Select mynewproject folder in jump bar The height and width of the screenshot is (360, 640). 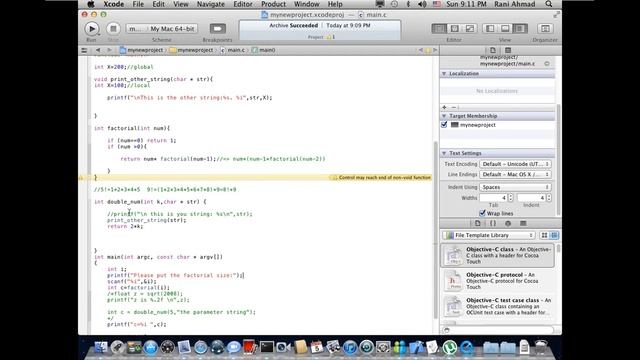pyautogui.click(x=191, y=50)
